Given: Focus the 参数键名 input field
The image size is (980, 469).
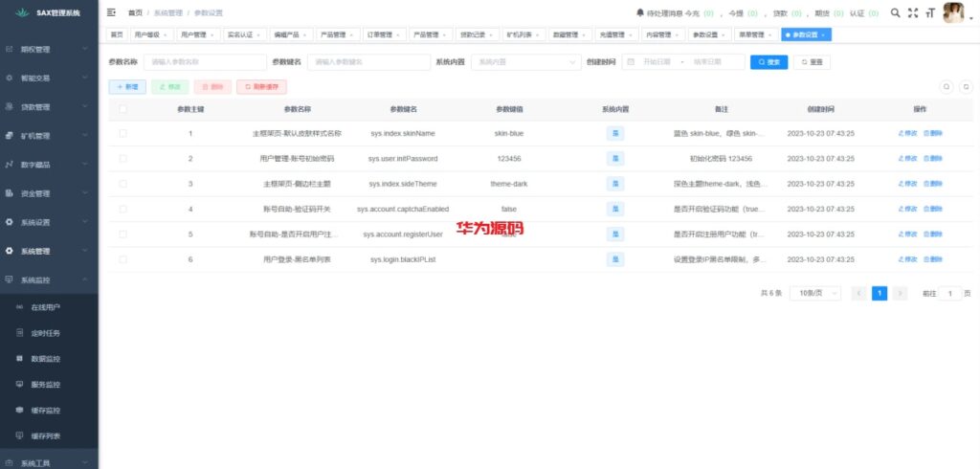Looking at the screenshot, I should [x=368, y=62].
